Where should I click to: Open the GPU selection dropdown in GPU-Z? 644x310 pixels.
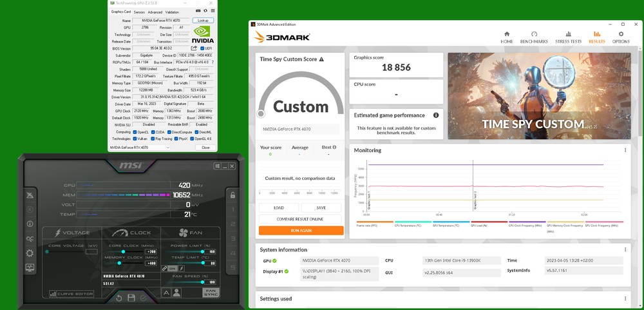140,148
